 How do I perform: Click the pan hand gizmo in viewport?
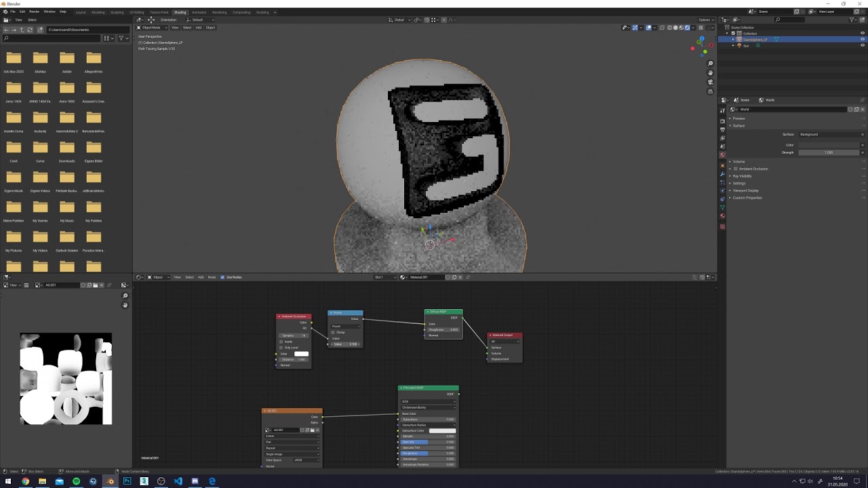[710, 73]
